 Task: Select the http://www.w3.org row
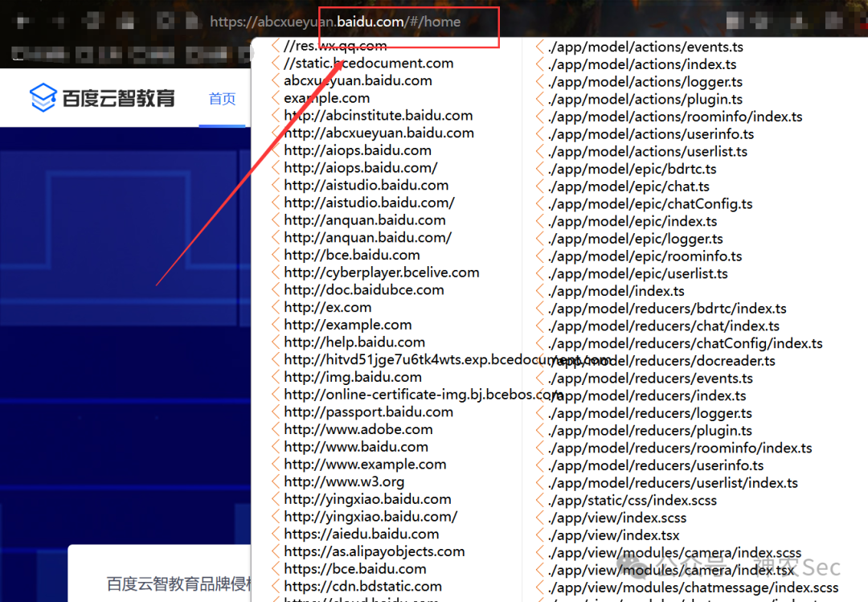(344, 481)
